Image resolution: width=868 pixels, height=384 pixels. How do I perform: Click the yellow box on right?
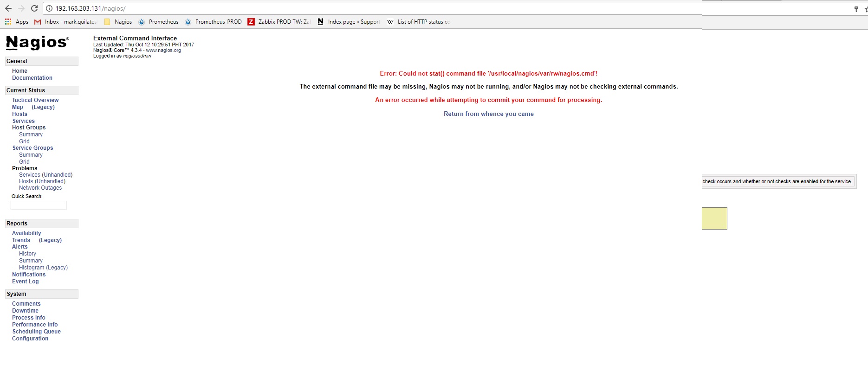click(x=714, y=218)
